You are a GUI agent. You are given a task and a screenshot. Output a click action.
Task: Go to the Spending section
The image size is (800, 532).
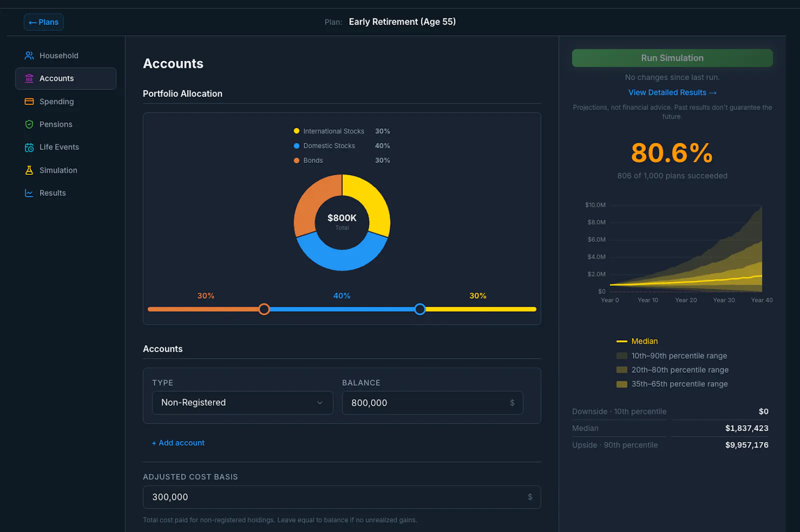pos(65,101)
